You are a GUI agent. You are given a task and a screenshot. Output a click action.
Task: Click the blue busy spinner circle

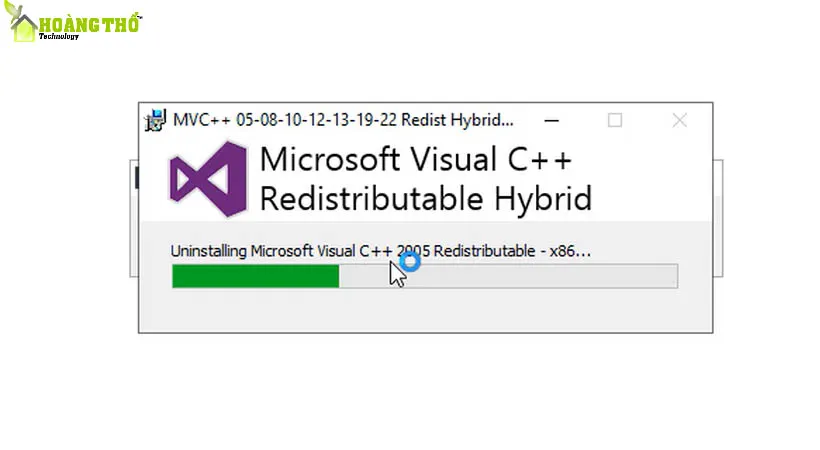click(x=409, y=262)
